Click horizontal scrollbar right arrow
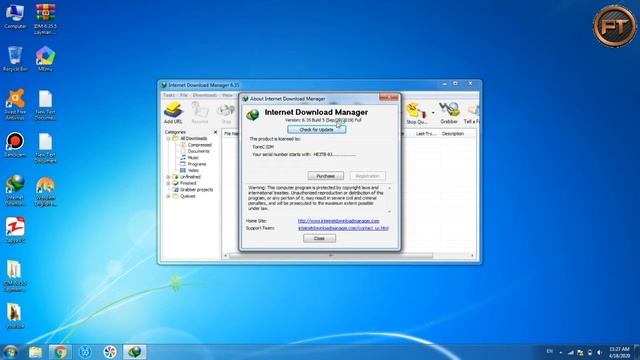 pos(473,256)
